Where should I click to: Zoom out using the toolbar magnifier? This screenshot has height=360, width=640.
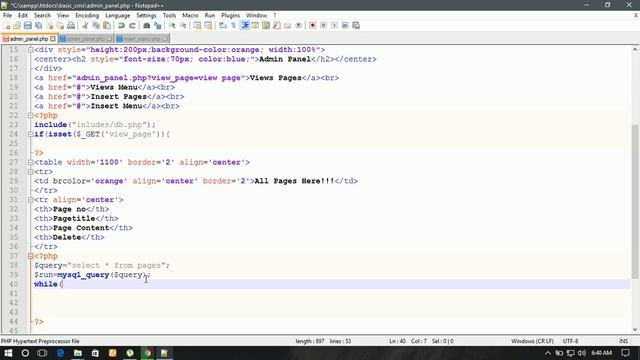[183, 26]
